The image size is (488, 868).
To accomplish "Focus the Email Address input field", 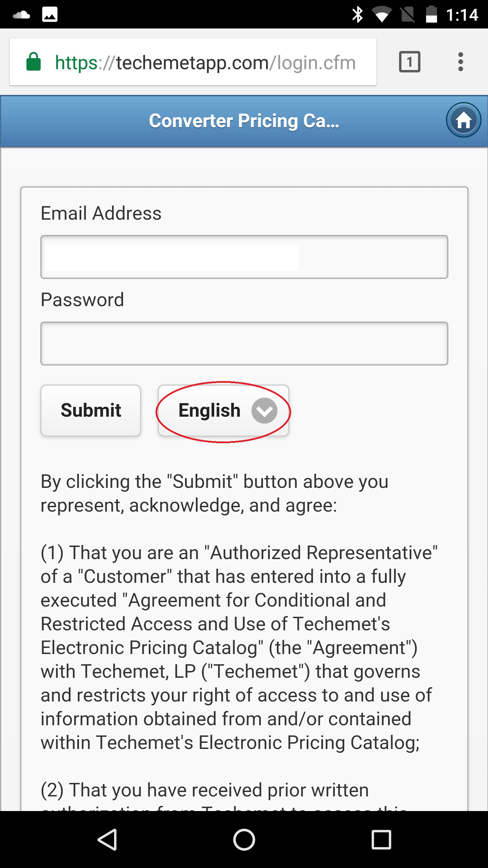I will (244, 257).
